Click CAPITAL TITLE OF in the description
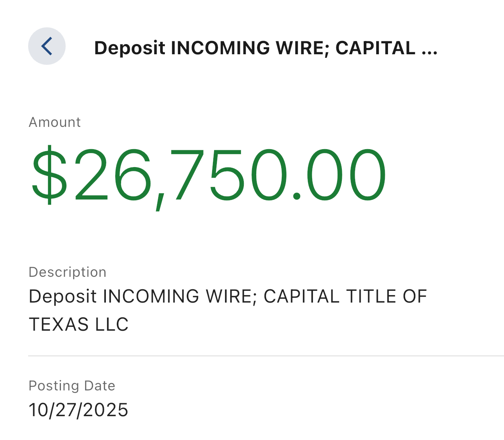 [x=345, y=296]
